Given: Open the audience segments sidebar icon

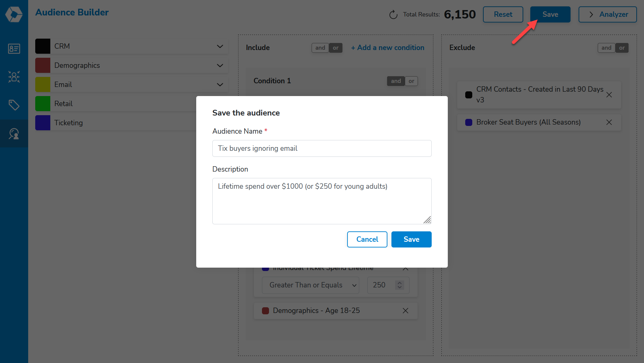Looking at the screenshot, I should [14, 77].
